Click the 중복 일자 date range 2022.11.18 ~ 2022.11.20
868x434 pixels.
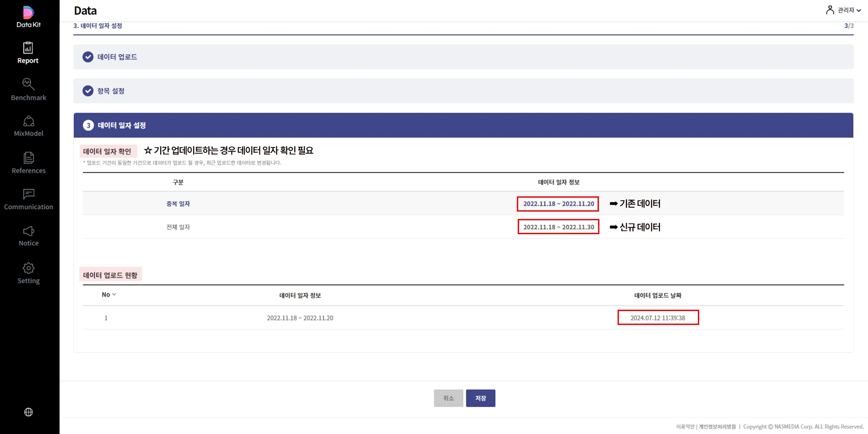coord(558,204)
